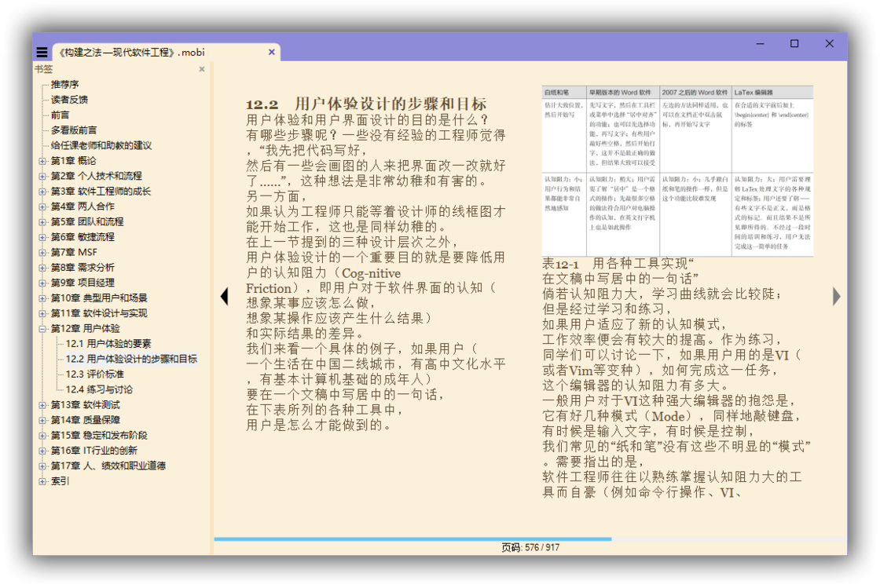Open the hamburger menu icon
Screen dimensions: 880x588
click(42, 53)
